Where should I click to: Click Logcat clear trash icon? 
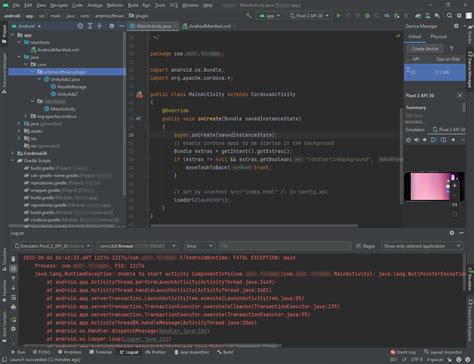[13, 259]
